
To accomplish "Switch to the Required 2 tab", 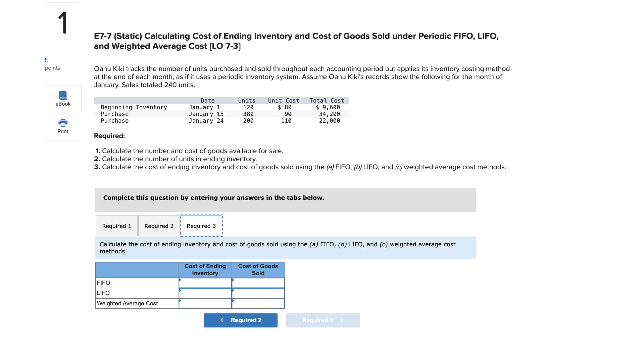I will pyautogui.click(x=158, y=226).
